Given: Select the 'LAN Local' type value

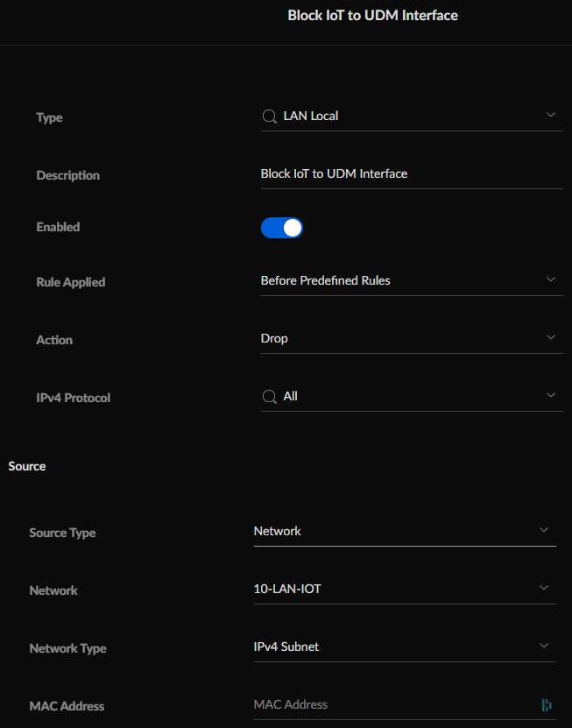Looking at the screenshot, I should coord(311,116).
